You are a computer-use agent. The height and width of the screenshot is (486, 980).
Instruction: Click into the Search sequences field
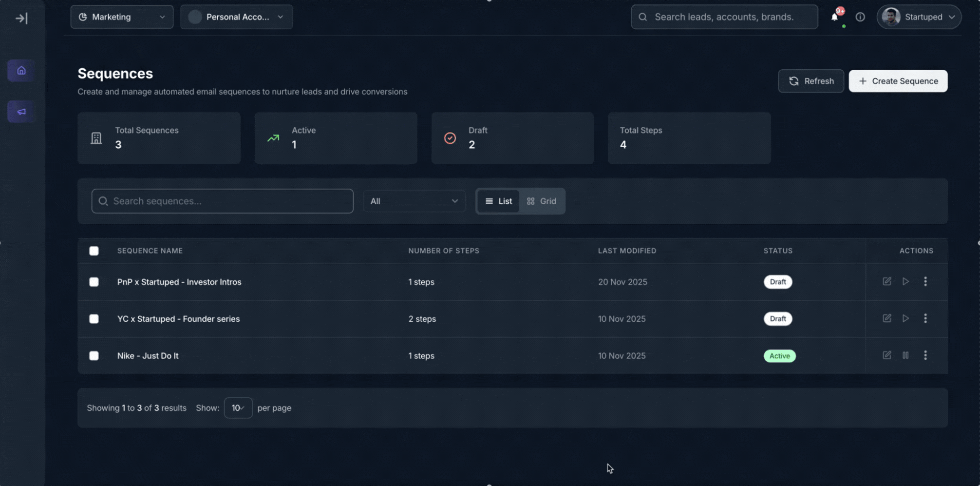223,201
